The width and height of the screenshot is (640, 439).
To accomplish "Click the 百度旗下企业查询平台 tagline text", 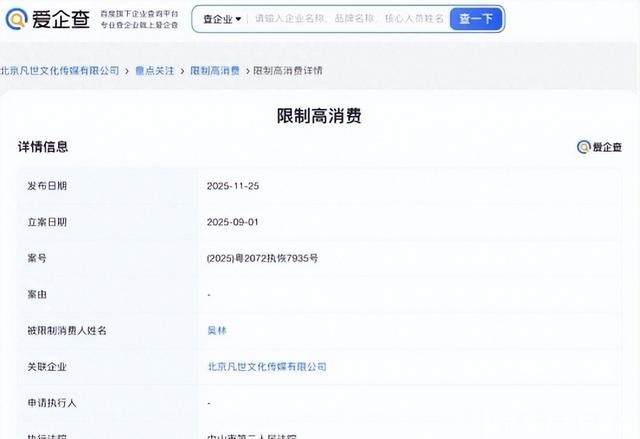I will click(139, 12).
